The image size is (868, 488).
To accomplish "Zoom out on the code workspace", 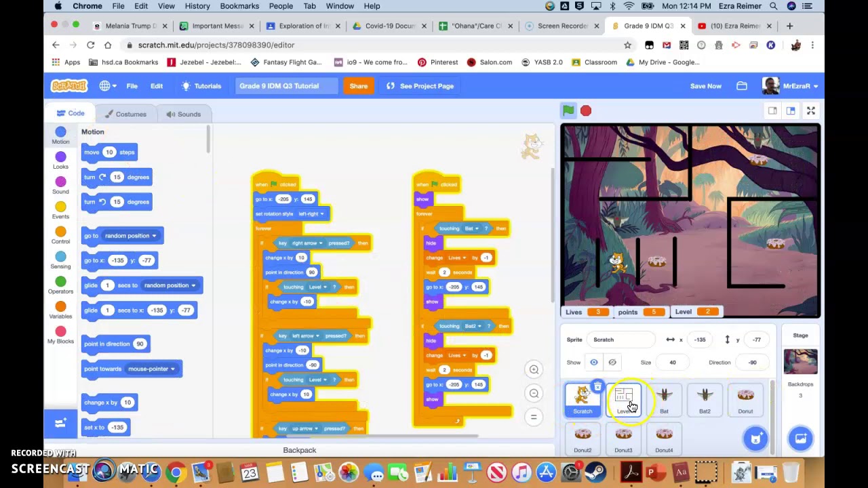I will coord(534,393).
